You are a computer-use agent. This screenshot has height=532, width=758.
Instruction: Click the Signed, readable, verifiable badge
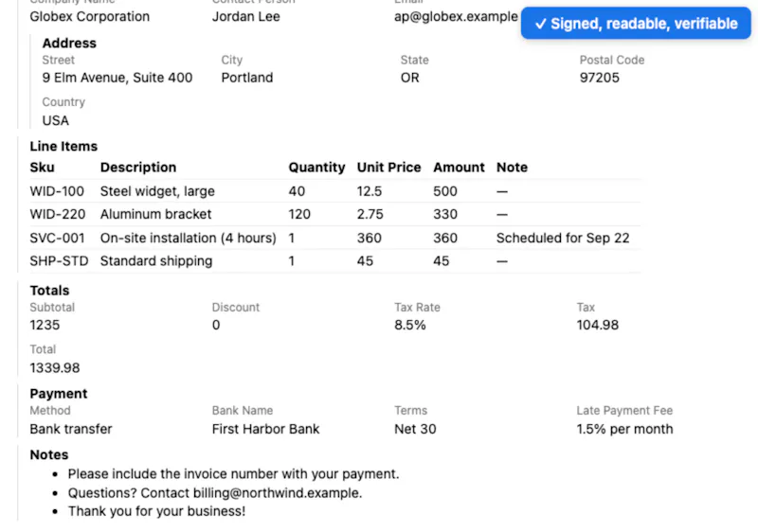(636, 23)
